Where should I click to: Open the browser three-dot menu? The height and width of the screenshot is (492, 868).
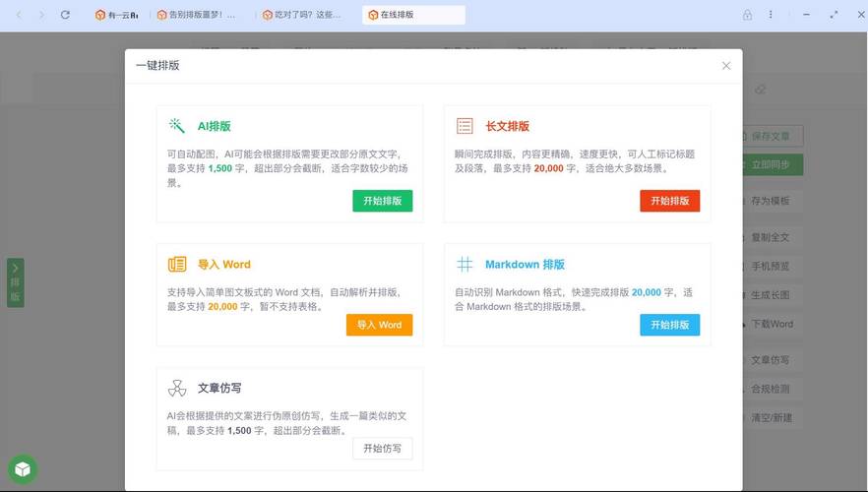[771, 15]
